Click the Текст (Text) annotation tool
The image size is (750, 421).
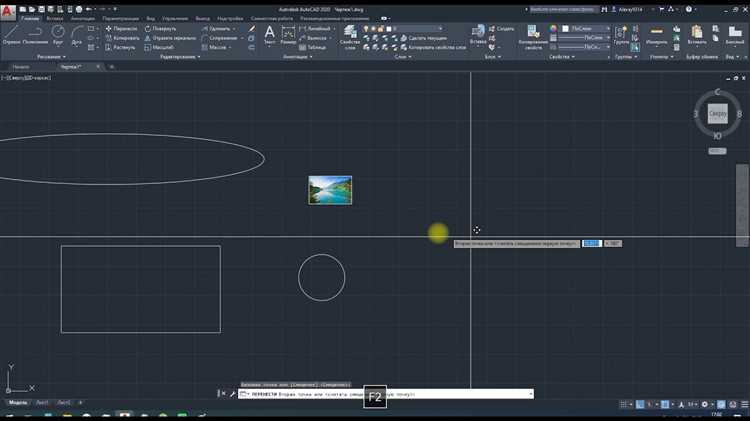point(270,35)
